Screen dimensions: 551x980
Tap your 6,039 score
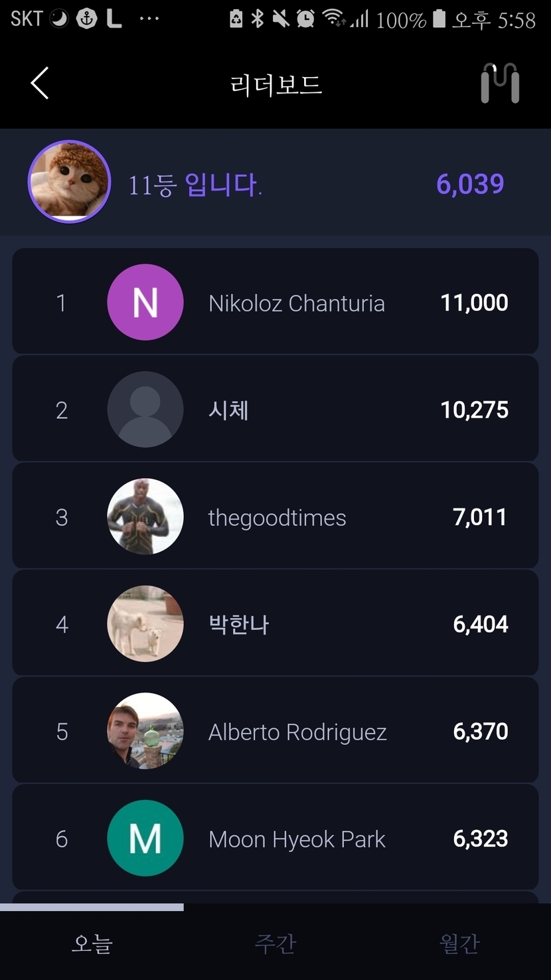coord(470,184)
